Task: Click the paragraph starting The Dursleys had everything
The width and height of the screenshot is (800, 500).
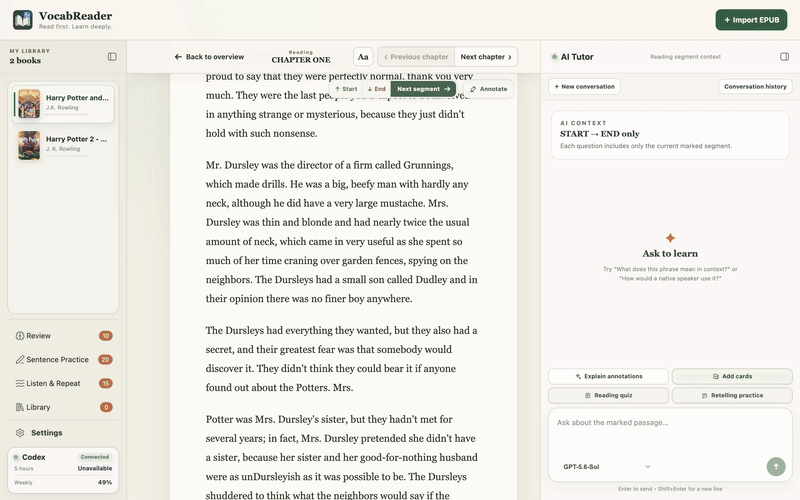Action: coord(342,359)
